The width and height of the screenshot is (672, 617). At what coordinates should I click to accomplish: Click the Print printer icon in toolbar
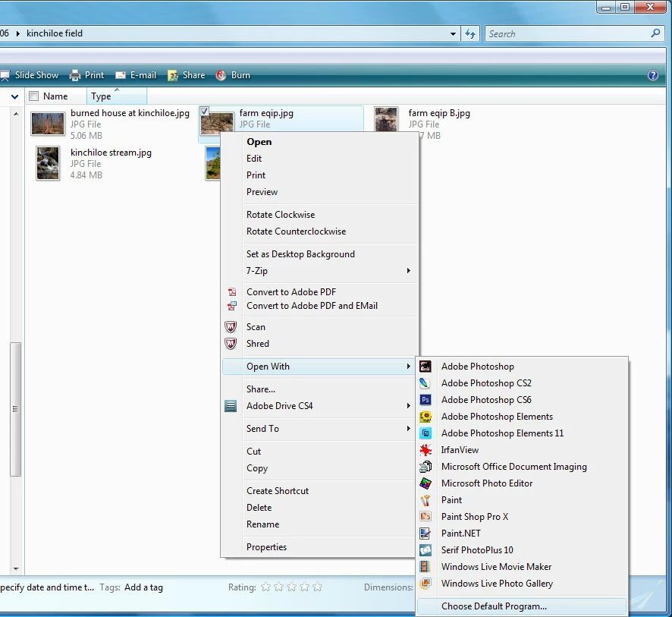(75, 75)
